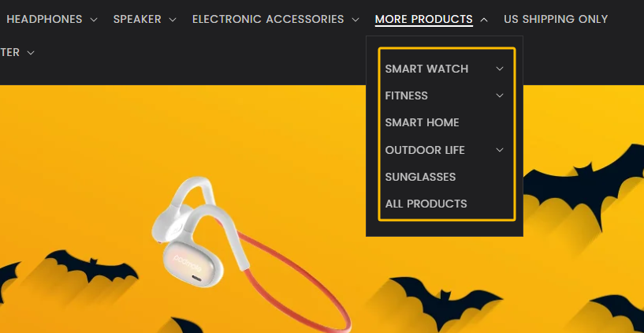644x333 pixels.
Task: View ALL PRODUCTS
Action: [x=426, y=204]
